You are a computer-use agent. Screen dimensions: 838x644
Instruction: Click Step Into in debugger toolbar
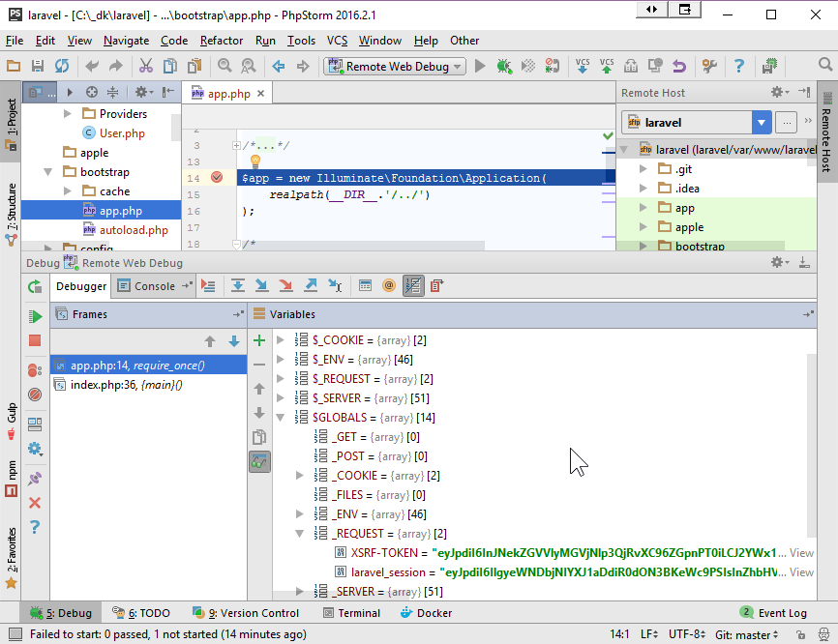(261, 286)
